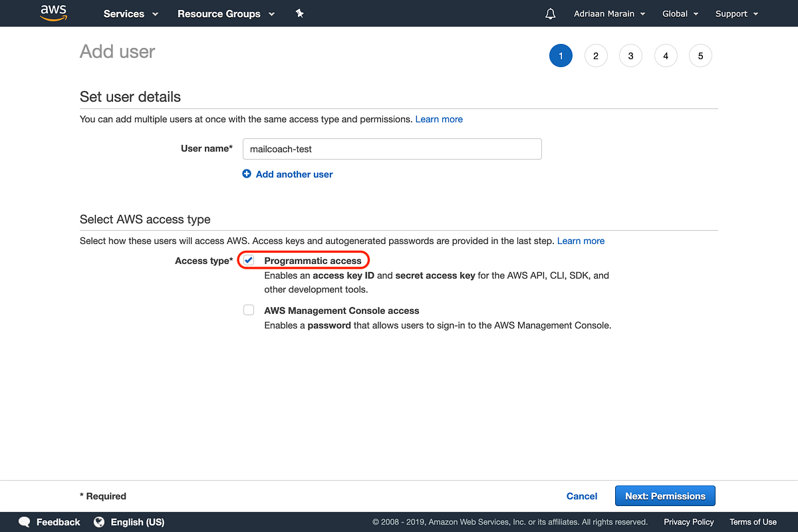Cancel the Add user flow
Screen dimensions: 798x532
coord(581,495)
